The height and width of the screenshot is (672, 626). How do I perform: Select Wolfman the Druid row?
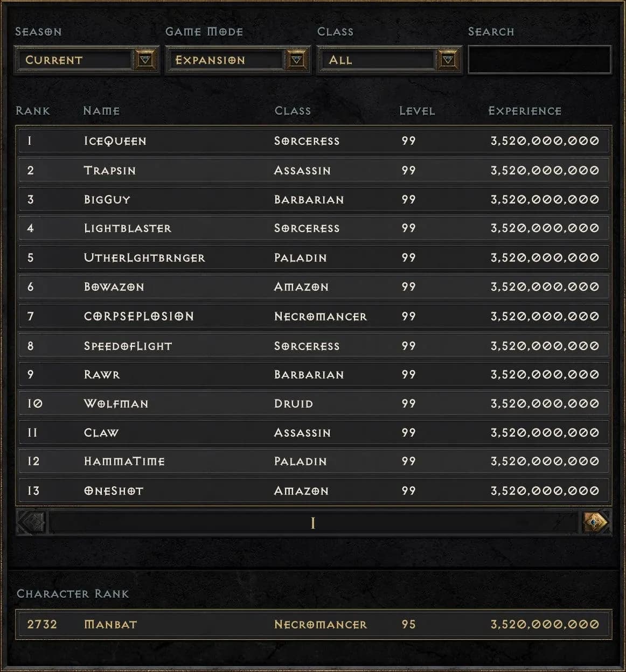tap(312, 403)
